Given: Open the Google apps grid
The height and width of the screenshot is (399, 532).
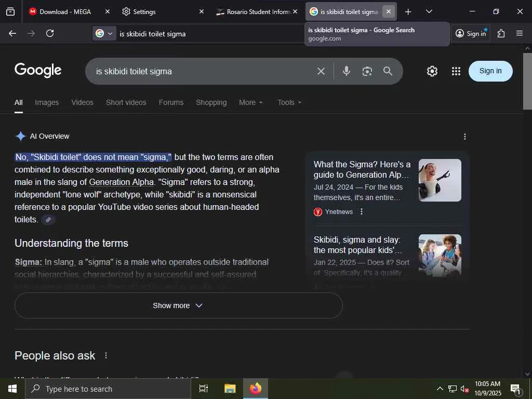Looking at the screenshot, I should (x=456, y=71).
